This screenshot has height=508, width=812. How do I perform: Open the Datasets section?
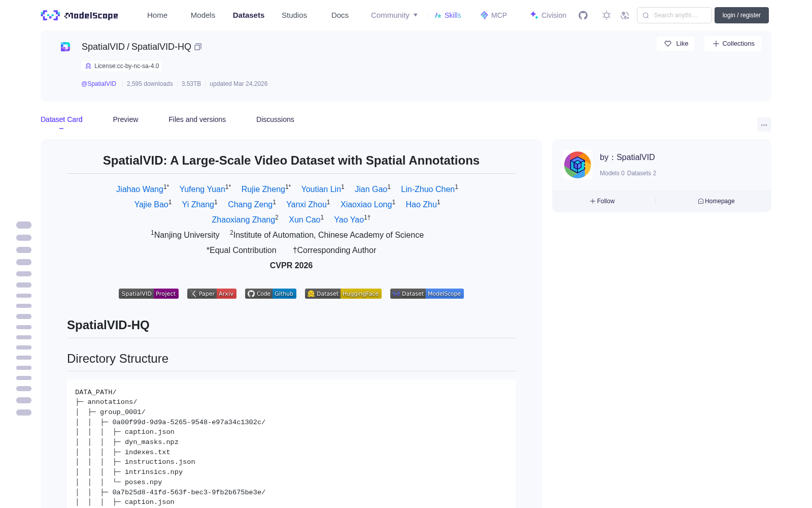(x=249, y=15)
